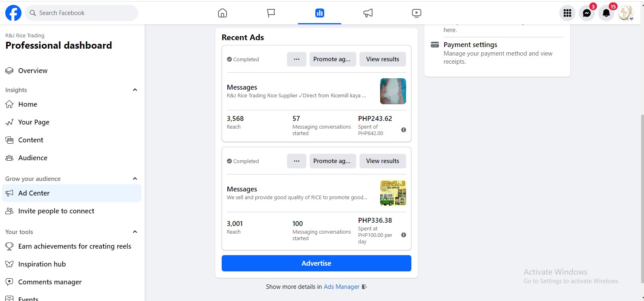644x301 pixels.
Task: View results for the Rice Supplier ad
Action: 383,59
